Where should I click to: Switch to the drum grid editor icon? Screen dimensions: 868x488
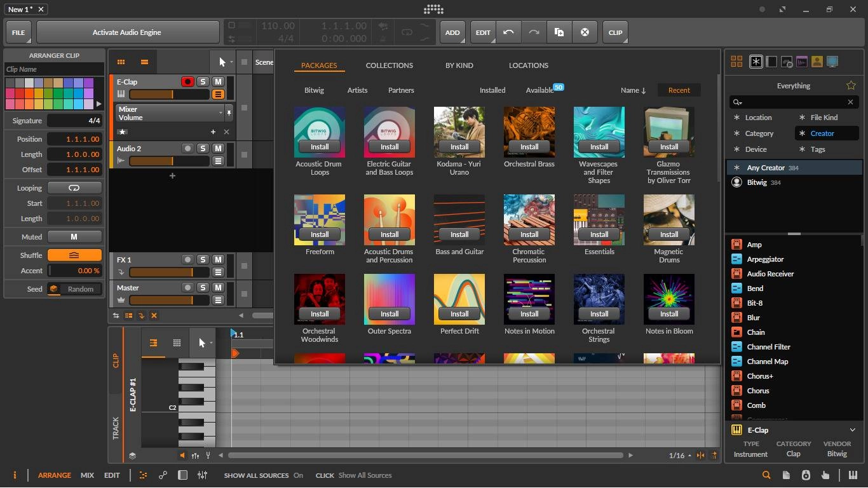(177, 342)
